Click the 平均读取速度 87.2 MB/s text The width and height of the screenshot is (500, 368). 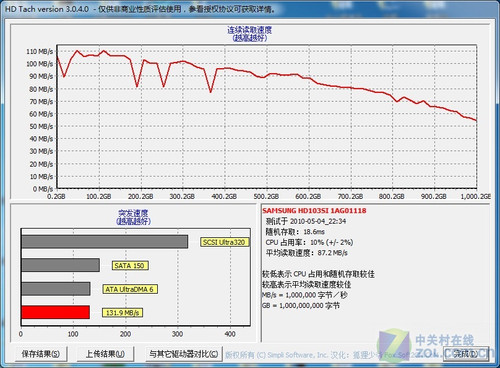(x=307, y=253)
